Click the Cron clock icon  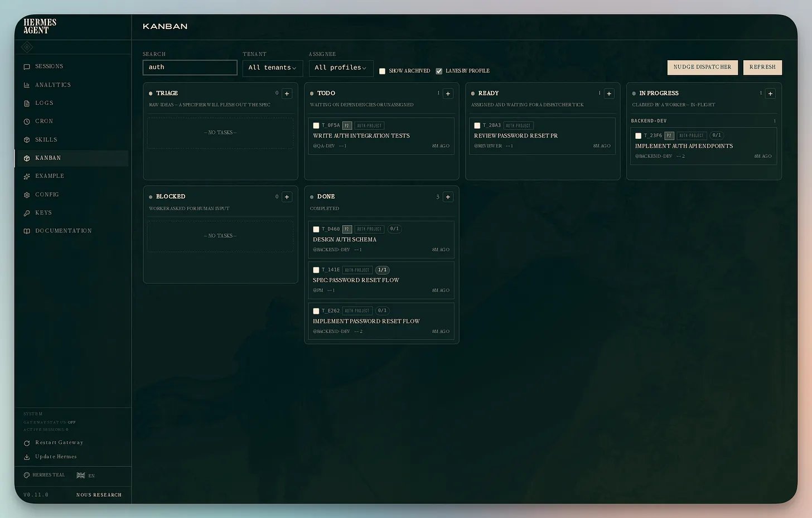(27, 122)
